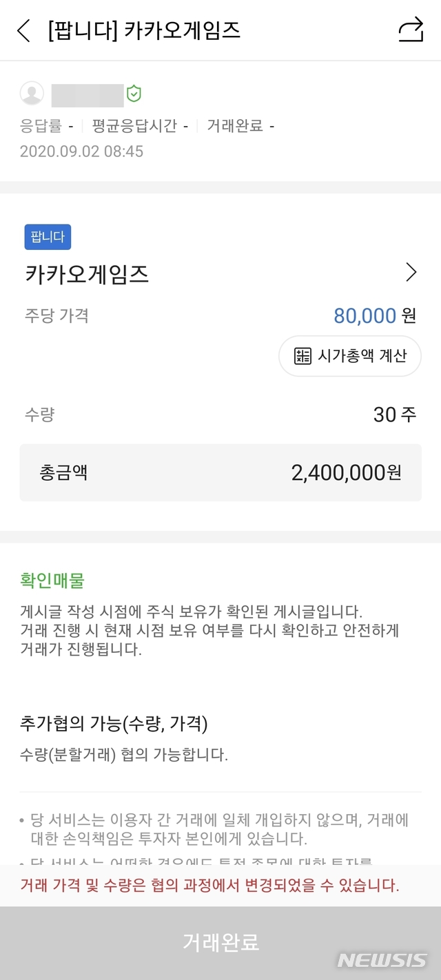Select the 카카오게임즈 stock name
The width and height of the screenshot is (441, 980).
click(x=87, y=274)
